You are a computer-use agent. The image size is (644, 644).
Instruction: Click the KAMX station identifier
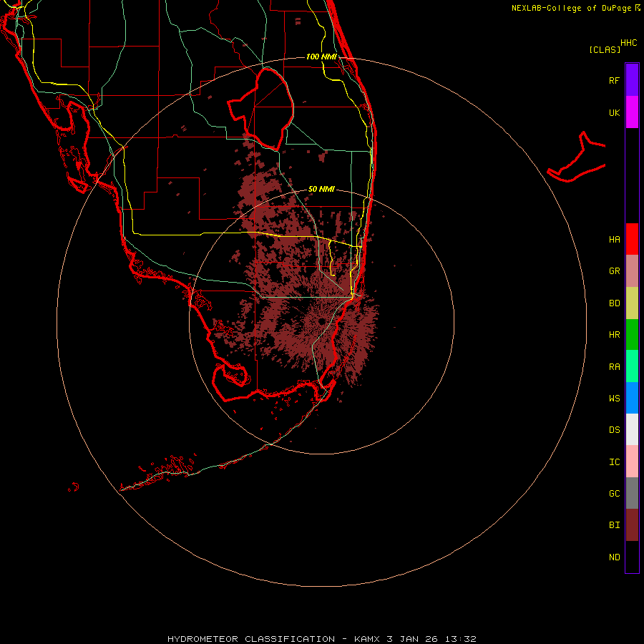click(x=367, y=639)
